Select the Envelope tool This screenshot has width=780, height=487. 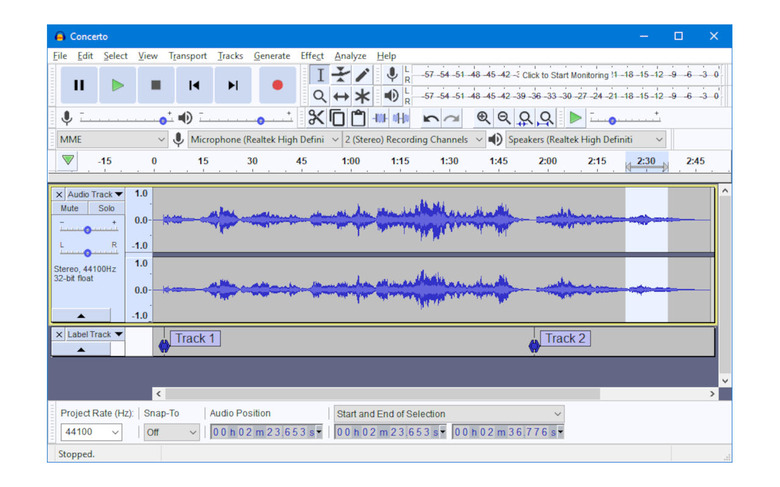(x=341, y=75)
